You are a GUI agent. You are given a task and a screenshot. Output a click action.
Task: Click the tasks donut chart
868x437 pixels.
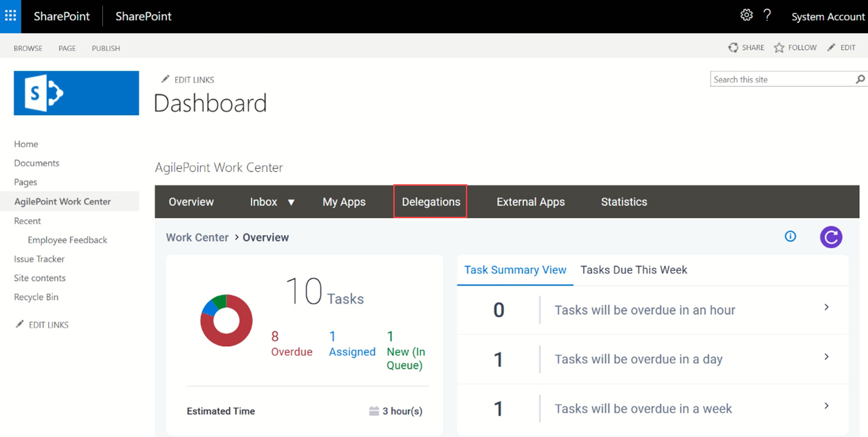tap(226, 321)
